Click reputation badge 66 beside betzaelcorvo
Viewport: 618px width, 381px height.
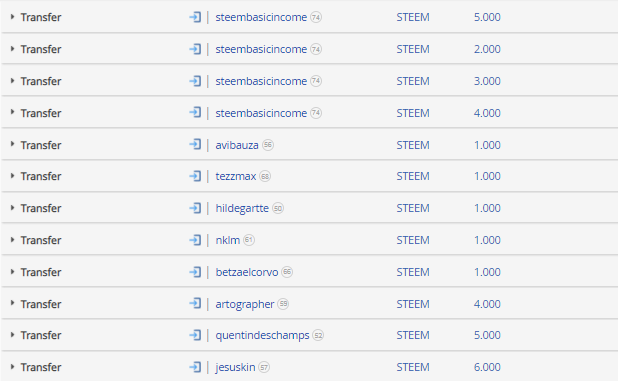[x=287, y=272]
